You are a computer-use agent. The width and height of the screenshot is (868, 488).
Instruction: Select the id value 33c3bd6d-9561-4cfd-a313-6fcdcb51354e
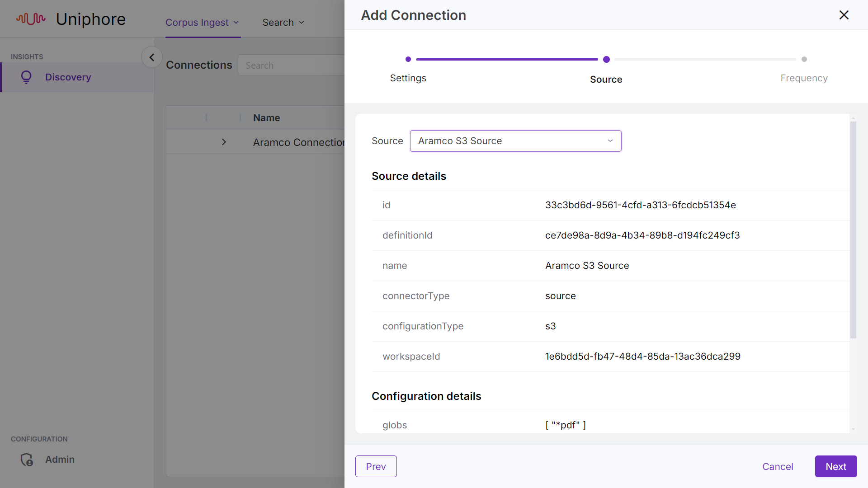(640, 205)
